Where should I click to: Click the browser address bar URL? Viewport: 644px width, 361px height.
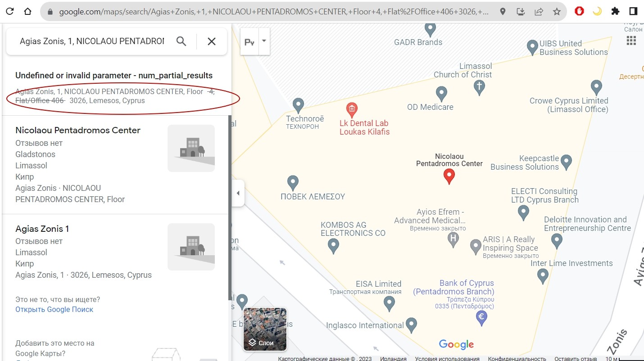click(274, 12)
